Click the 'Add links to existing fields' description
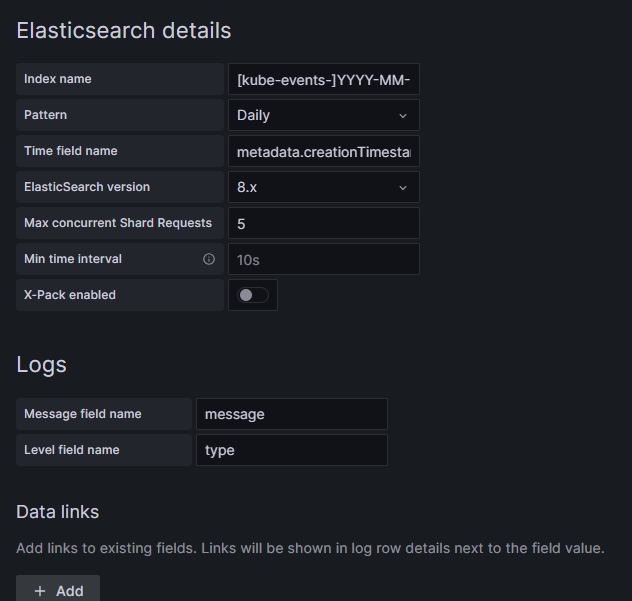 [x=310, y=548]
